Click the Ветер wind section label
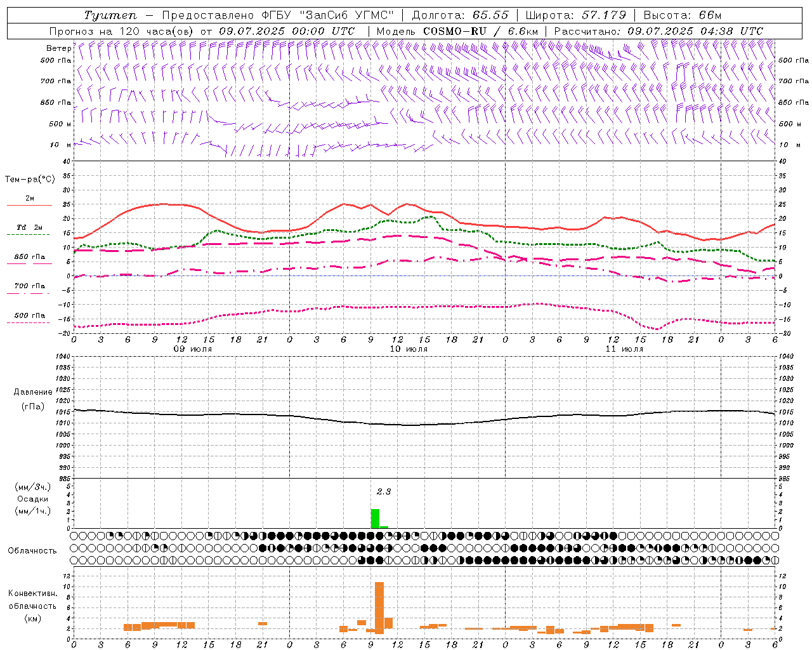Image resolution: width=812 pixels, height=650 pixels. 58,48
